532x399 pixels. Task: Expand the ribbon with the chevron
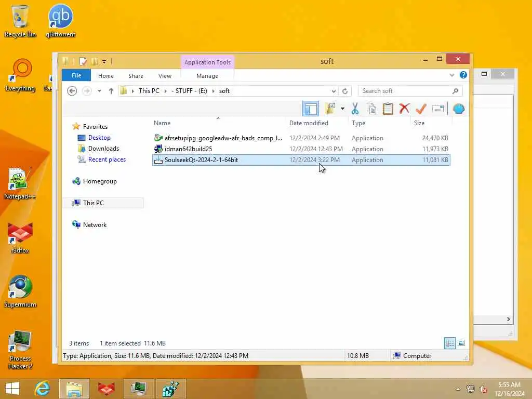pyautogui.click(x=451, y=75)
